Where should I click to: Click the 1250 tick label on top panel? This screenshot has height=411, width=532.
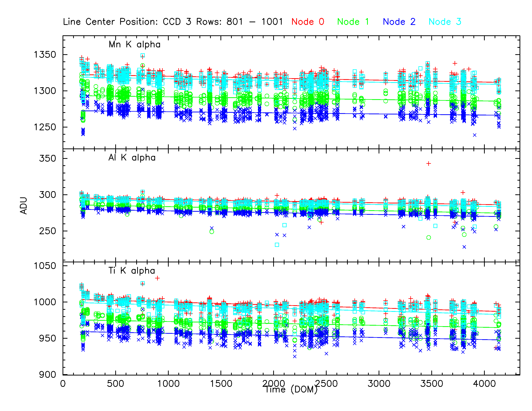click(45, 127)
